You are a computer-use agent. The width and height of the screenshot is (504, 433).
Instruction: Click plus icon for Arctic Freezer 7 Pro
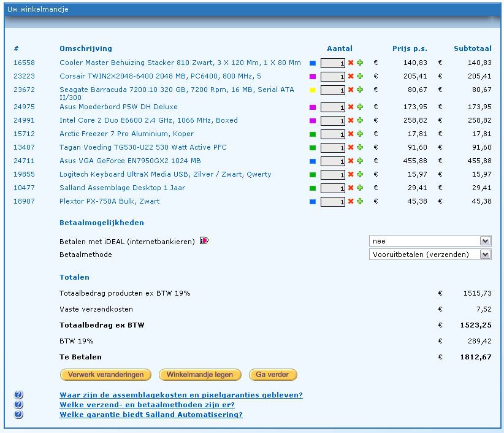pyautogui.click(x=360, y=134)
